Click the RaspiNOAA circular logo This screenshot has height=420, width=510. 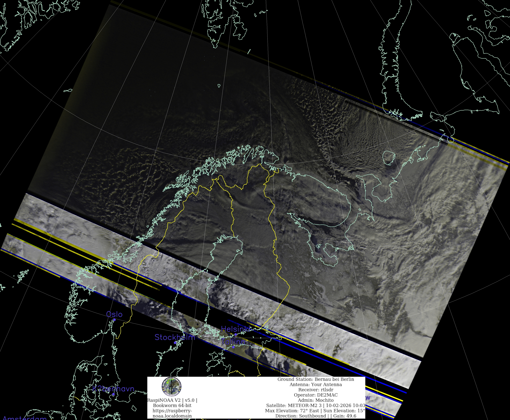click(x=171, y=387)
